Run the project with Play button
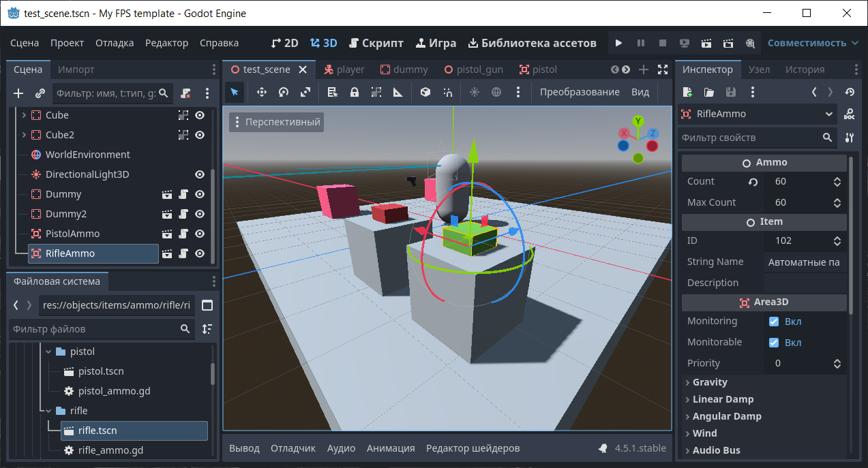This screenshot has height=468, width=868. pyautogui.click(x=618, y=43)
